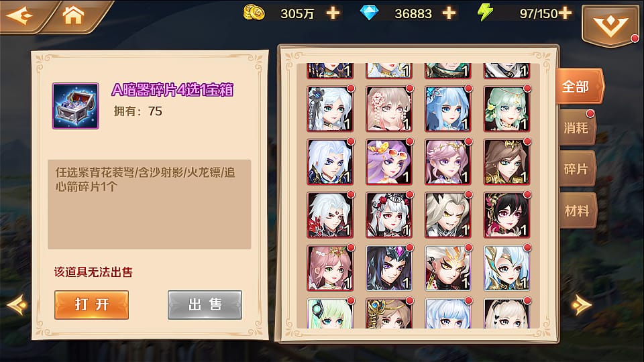This screenshot has width=644, height=362.
Task: Switch to the 消耗 tab
Action: click(x=576, y=128)
